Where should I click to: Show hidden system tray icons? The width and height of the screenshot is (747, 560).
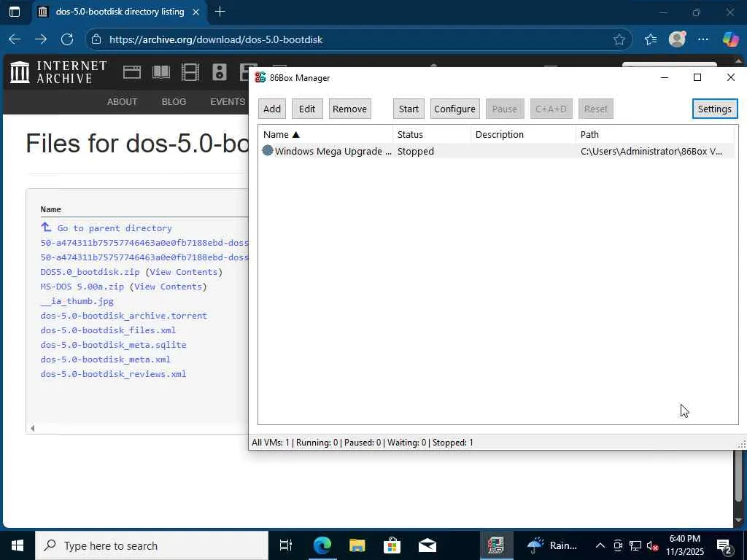coord(600,545)
